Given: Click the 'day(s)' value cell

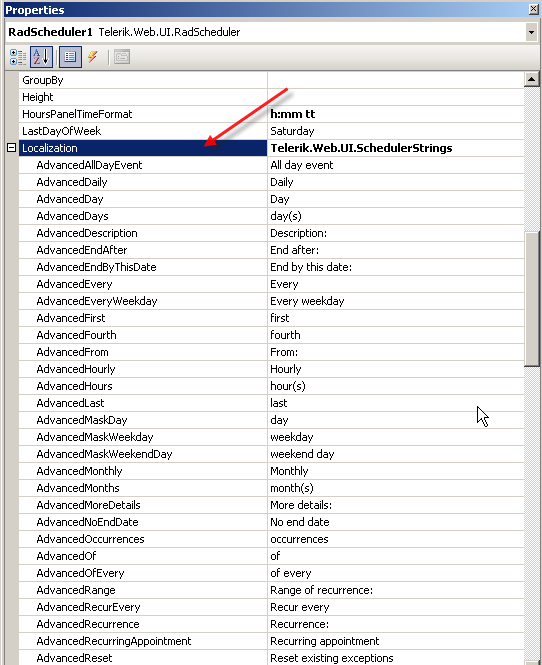Looking at the screenshot, I should 396,216.
